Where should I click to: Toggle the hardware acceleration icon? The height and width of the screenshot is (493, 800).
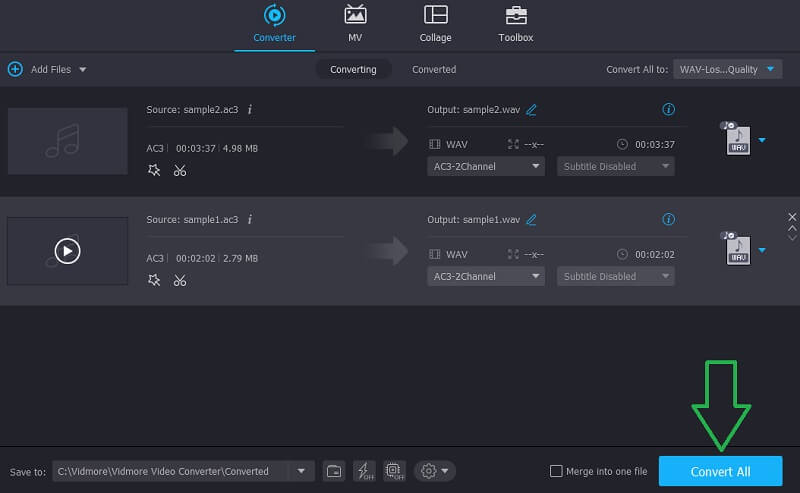(364, 471)
